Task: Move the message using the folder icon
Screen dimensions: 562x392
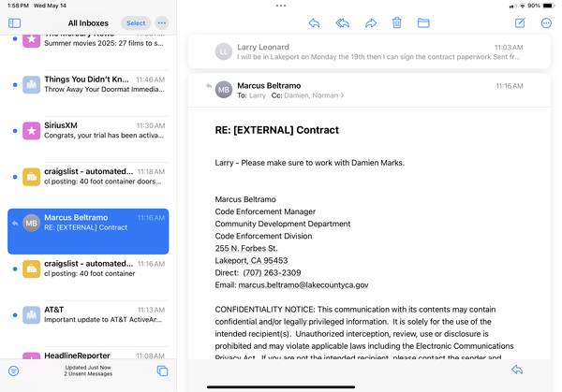Action: pyautogui.click(x=423, y=22)
